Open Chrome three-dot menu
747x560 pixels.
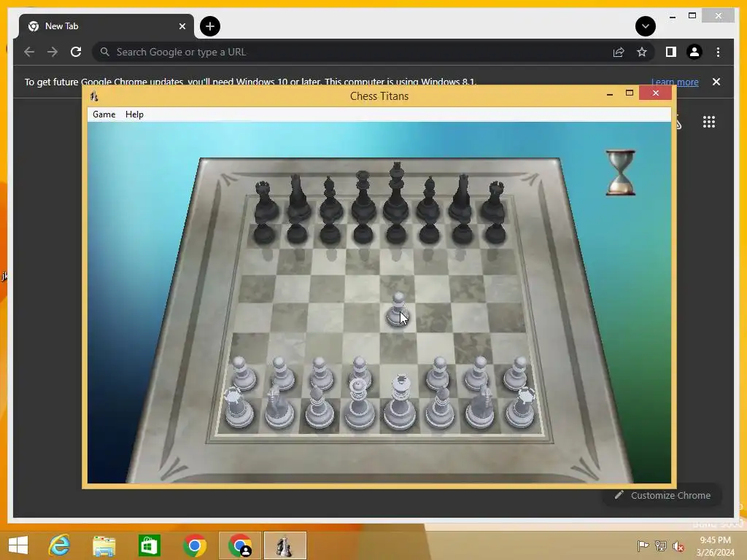pos(718,52)
